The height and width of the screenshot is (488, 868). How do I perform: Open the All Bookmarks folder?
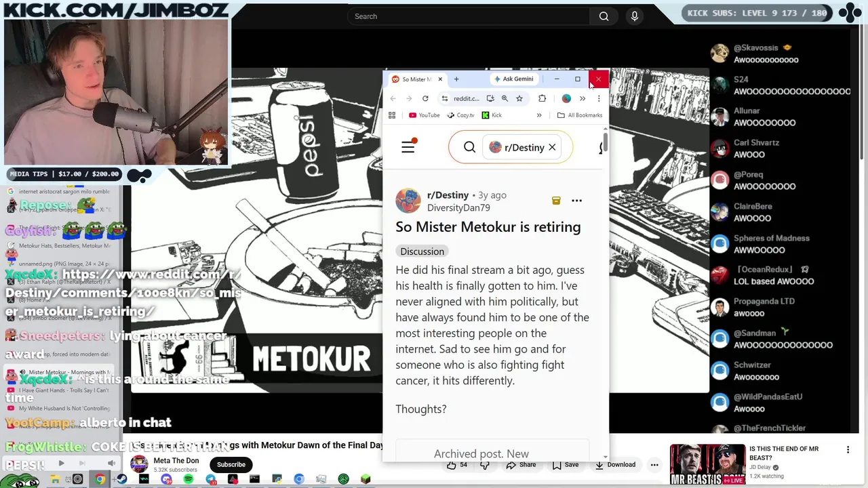click(580, 115)
